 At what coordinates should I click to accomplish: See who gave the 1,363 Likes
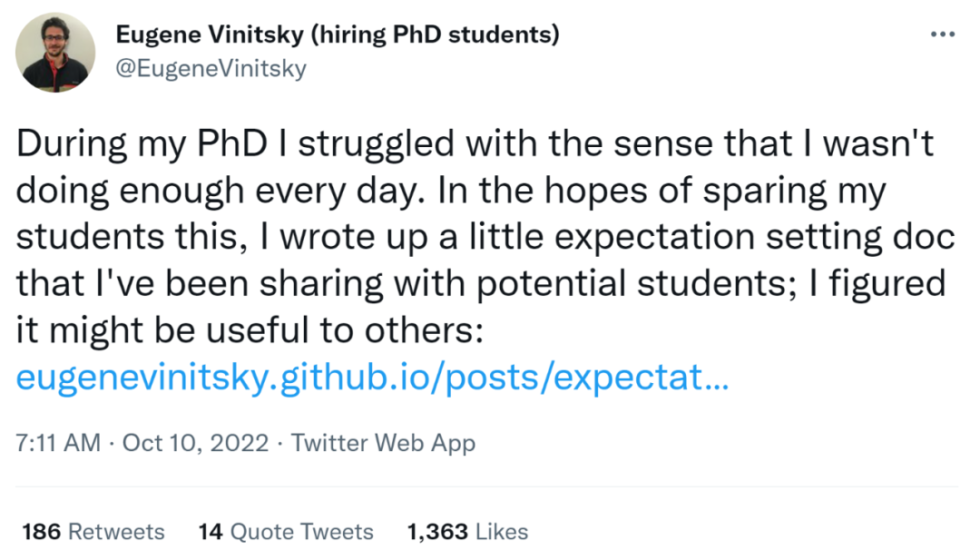[467, 531]
